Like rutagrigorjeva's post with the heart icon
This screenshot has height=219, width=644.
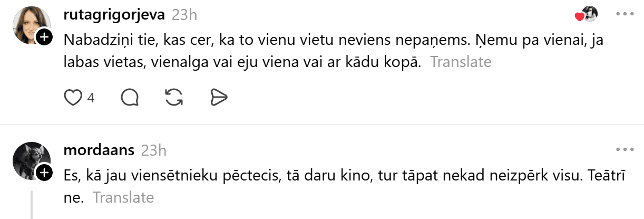click(73, 97)
